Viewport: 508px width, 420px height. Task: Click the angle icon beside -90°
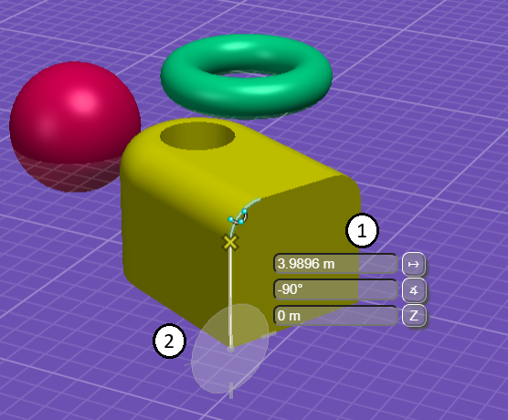click(413, 290)
